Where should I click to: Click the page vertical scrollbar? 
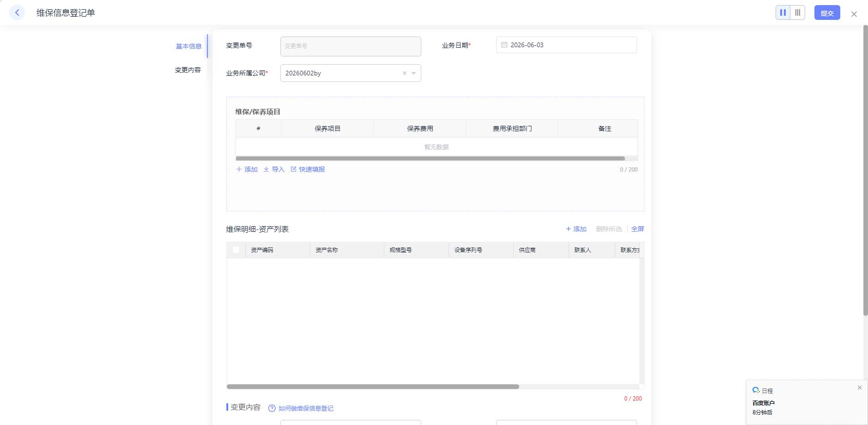(865, 170)
